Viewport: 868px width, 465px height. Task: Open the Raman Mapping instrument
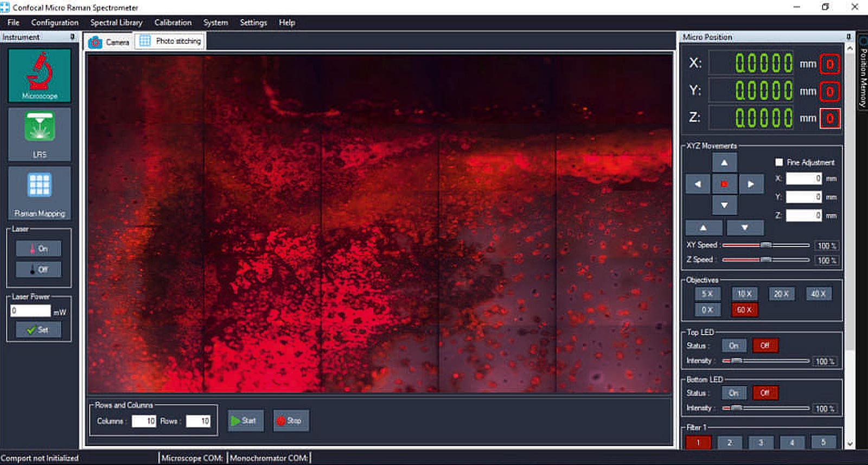(39, 192)
